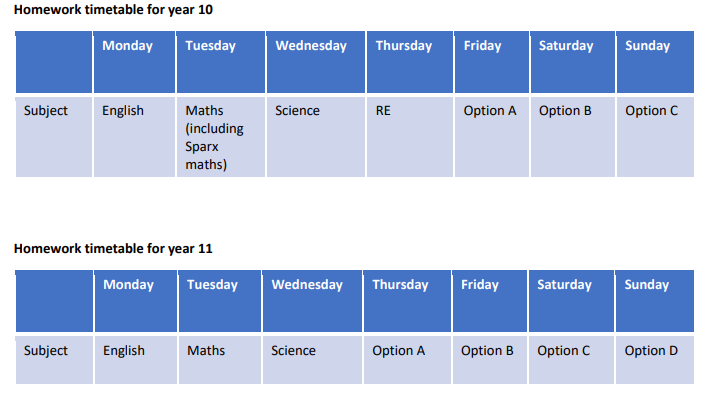This screenshot has height=396, width=714.
Task: Click the 'Homework timetable for year 10' heading
Action: 113,10
